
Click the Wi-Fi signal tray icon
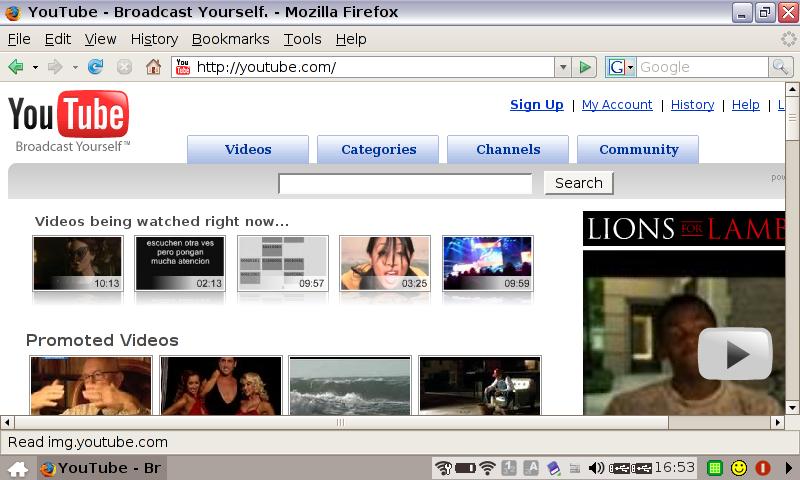pos(488,468)
